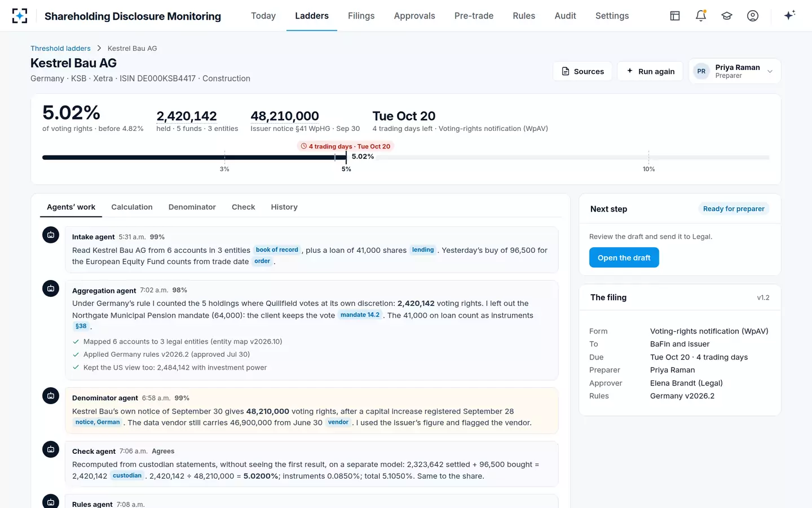This screenshot has height=508, width=812.
Task: Open the 'book of record' citation chip
Action: coord(277,250)
